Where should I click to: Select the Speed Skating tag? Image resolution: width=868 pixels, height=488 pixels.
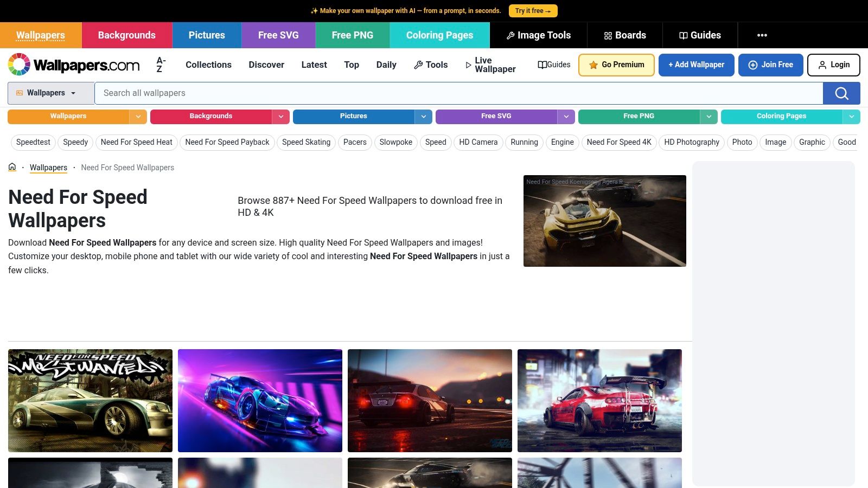[307, 142]
